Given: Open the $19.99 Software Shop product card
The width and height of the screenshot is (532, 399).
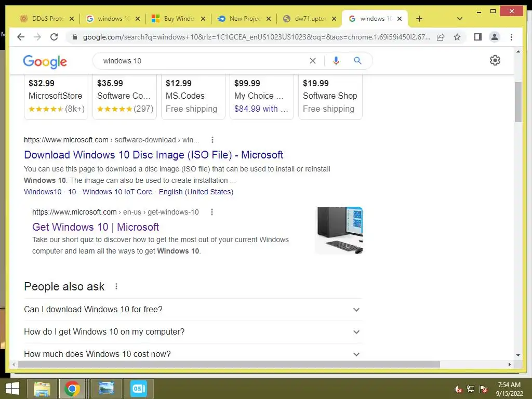Looking at the screenshot, I should coord(330,97).
